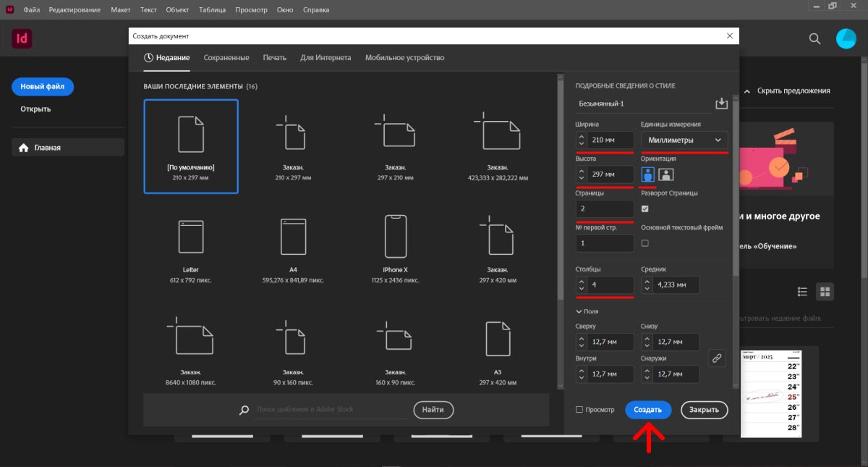This screenshot has width=868, height=467.
Task: Click the Adobe InDesign logo icon
Action: pos(22,38)
